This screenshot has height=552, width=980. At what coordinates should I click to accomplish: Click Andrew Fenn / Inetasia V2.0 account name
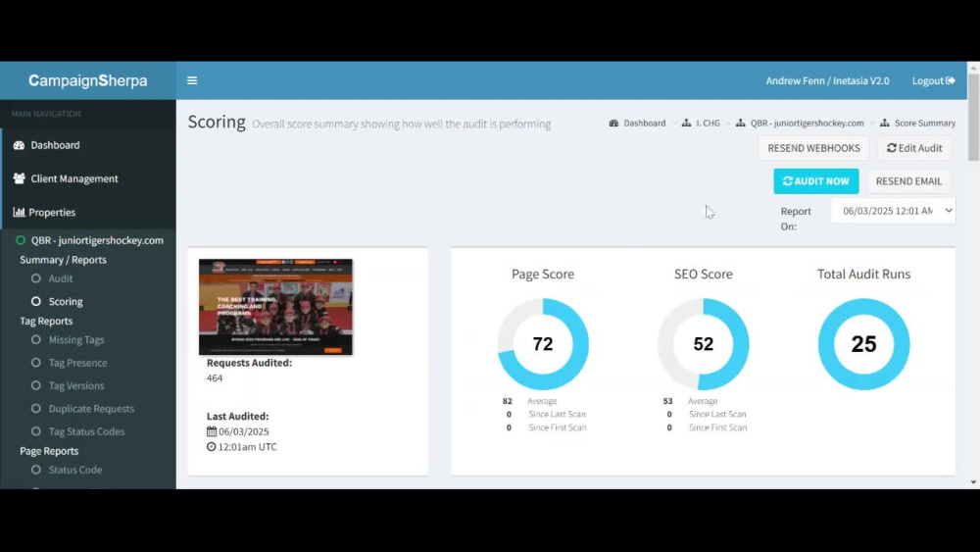point(827,80)
